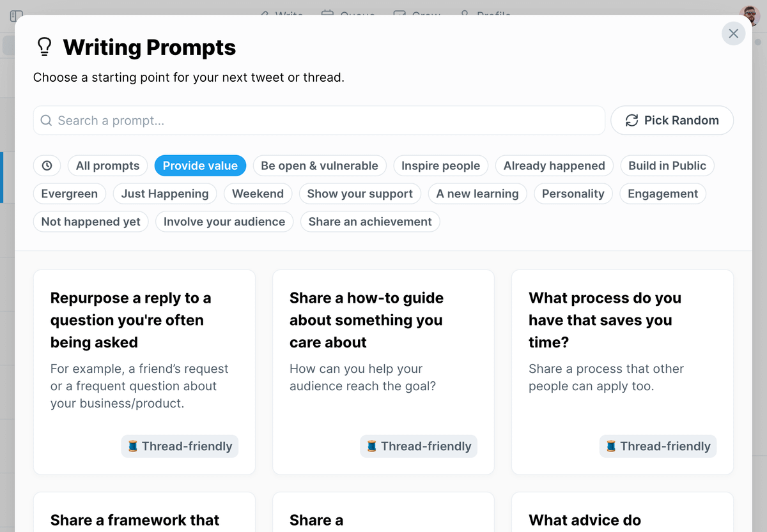Click the search prompt field
Image resolution: width=767 pixels, height=532 pixels.
[319, 120]
